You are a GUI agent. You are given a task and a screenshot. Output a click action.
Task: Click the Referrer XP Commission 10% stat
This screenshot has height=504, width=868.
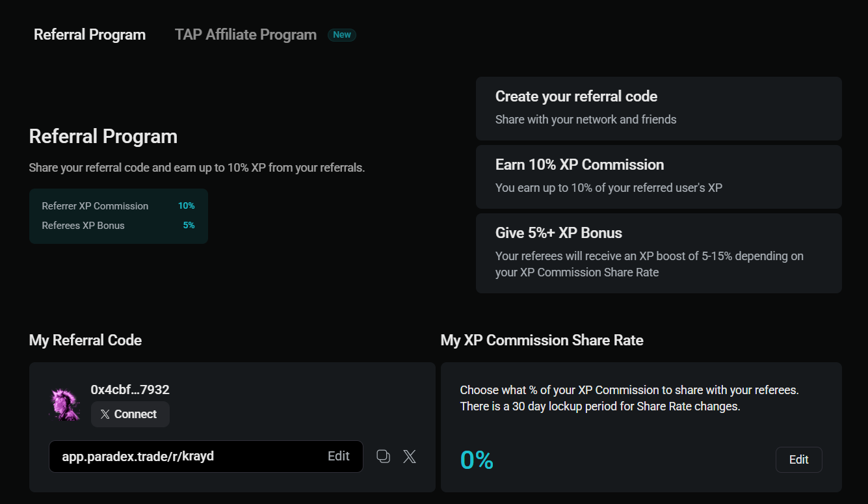pos(118,206)
